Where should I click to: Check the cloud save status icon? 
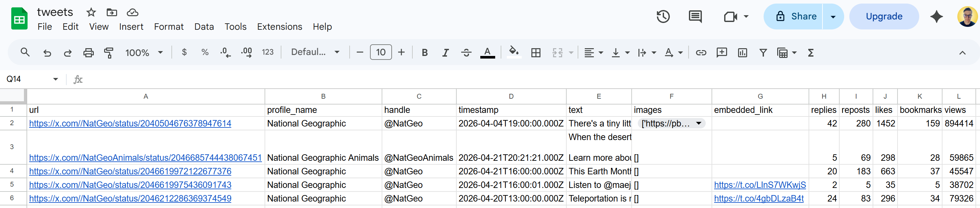pyautogui.click(x=132, y=13)
